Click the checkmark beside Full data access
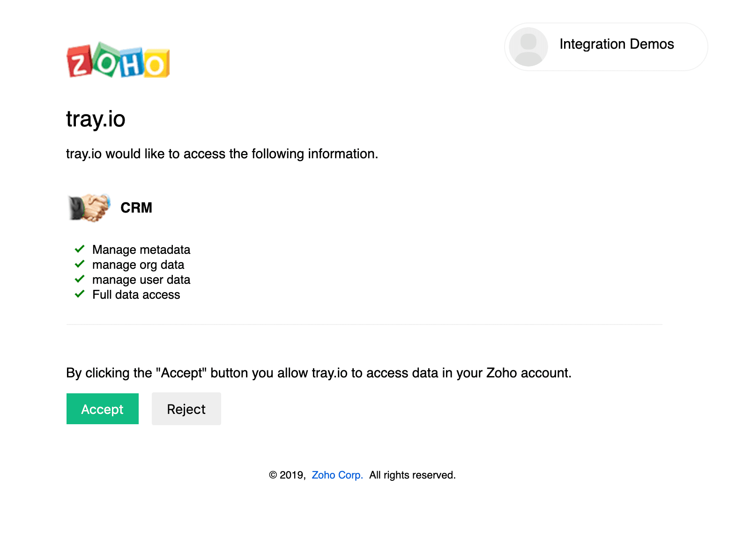The height and width of the screenshot is (560, 729). click(x=80, y=294)
